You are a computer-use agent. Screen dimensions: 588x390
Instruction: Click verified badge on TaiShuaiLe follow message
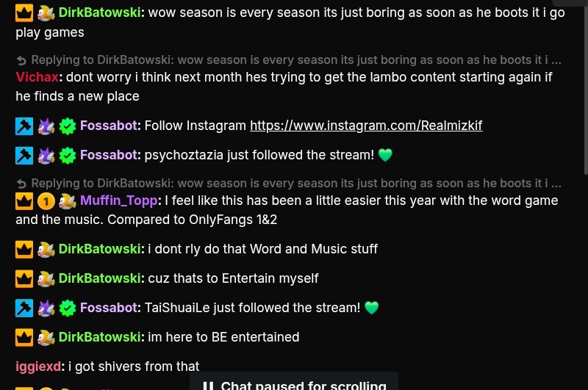click(x=68, y=308)
